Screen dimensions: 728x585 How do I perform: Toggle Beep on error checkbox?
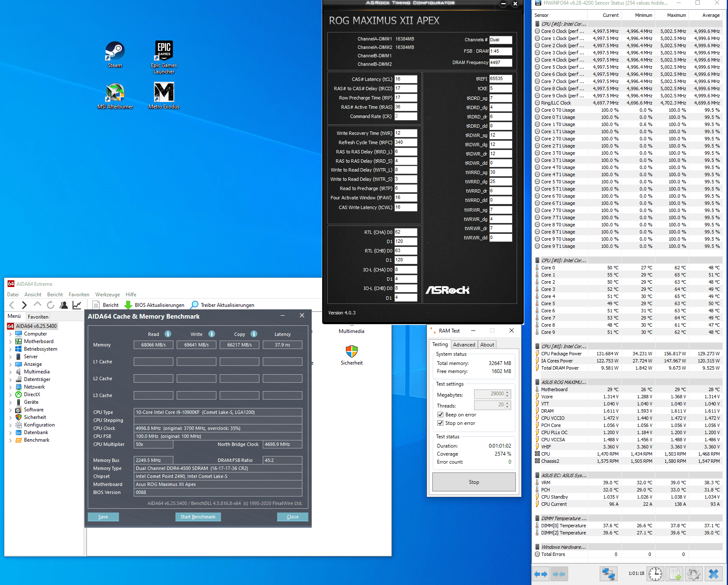[440, 415]
